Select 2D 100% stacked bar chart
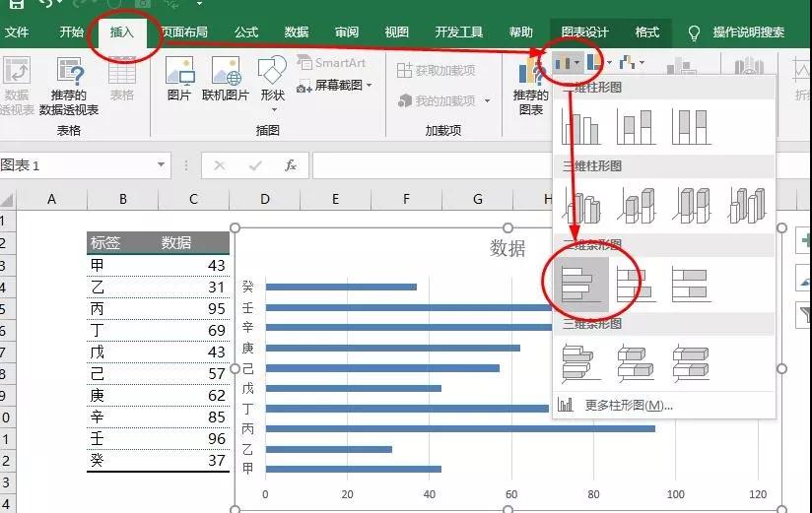The width and height of the screenshot is (812, 513). [x=692, y=284]
